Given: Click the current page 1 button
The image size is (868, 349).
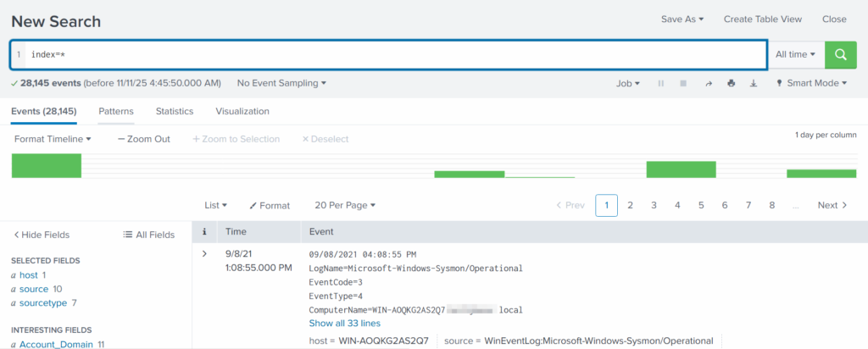Looking at the screenshot, I should (607, 205).
